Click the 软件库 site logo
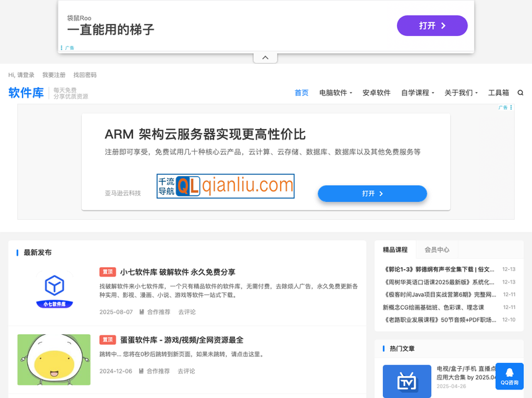532x398 pixels. tap(27, 93)
